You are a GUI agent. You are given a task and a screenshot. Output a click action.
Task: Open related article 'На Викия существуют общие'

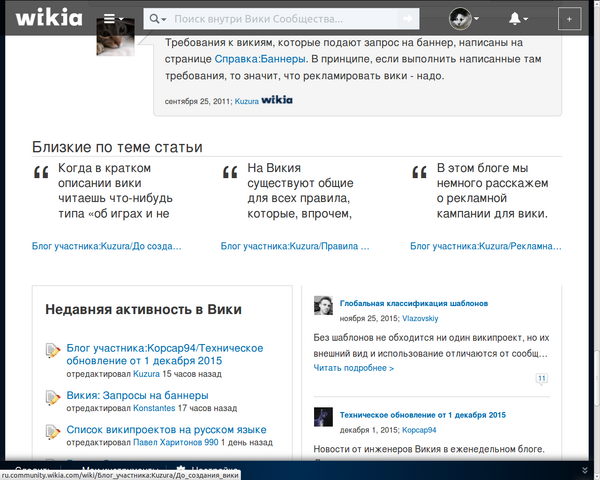point(300,191)
